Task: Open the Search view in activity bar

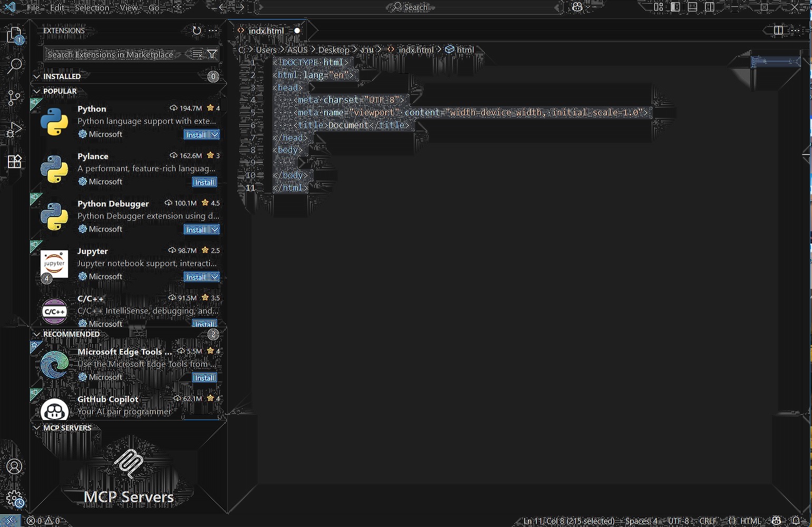Action: coord(14,66)
